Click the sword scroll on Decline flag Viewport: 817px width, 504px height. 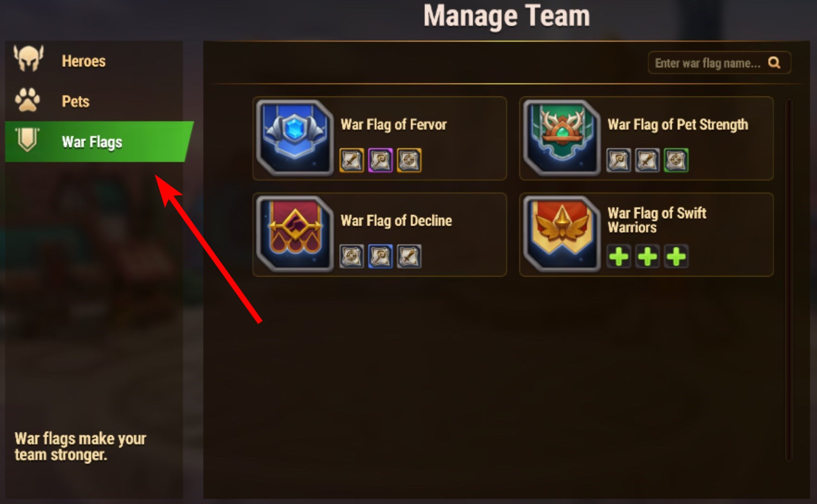tap(409, 256)
